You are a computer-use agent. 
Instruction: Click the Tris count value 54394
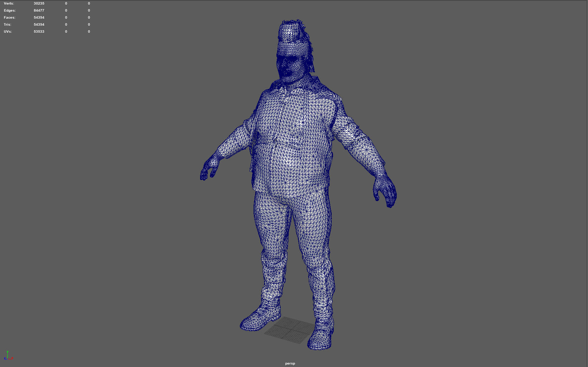point(39,25)
